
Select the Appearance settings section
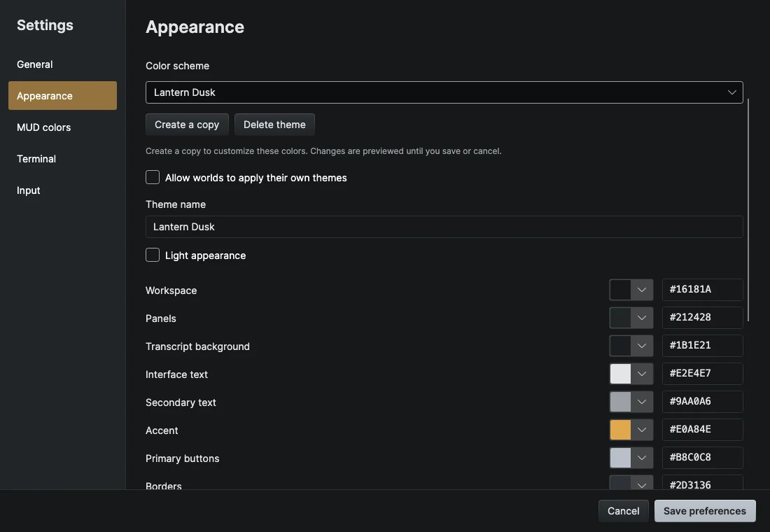point(62,96)
